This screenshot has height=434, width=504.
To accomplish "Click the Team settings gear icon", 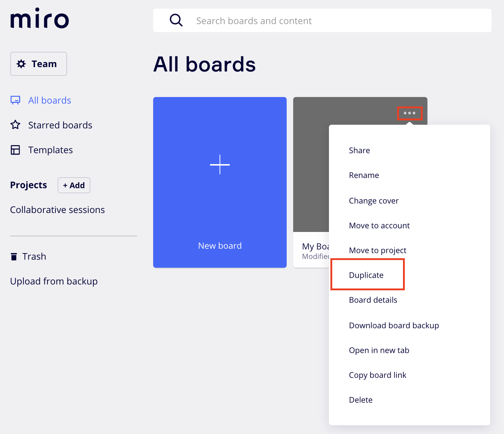I will [x=22, y=64].
